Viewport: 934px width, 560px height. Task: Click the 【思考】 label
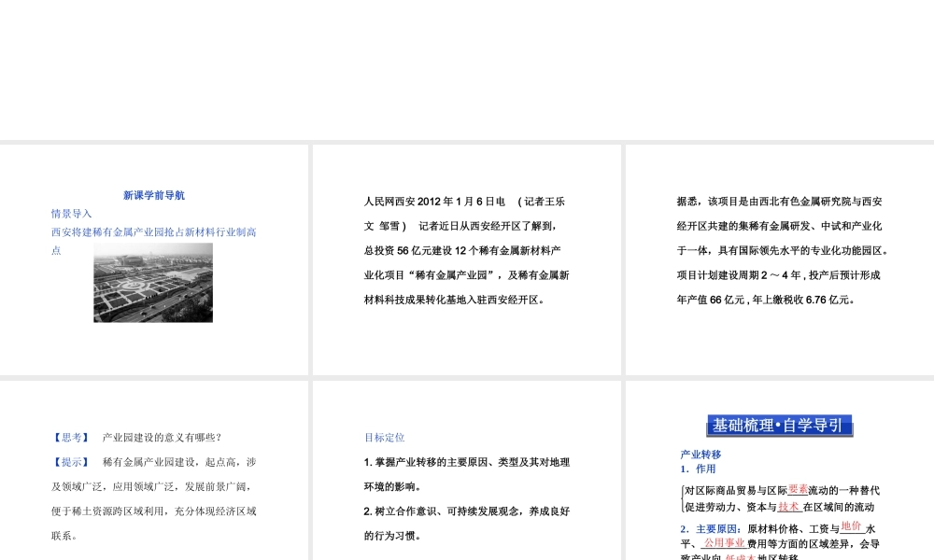[70, 437]
